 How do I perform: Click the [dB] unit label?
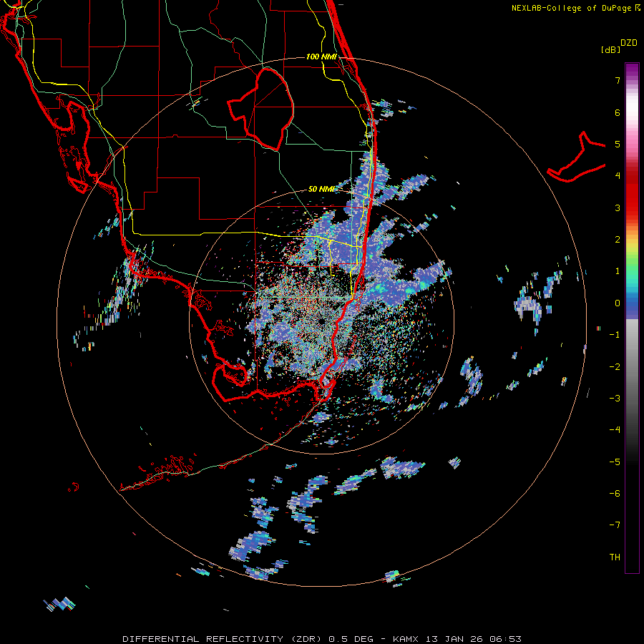(x=610, y=49)
